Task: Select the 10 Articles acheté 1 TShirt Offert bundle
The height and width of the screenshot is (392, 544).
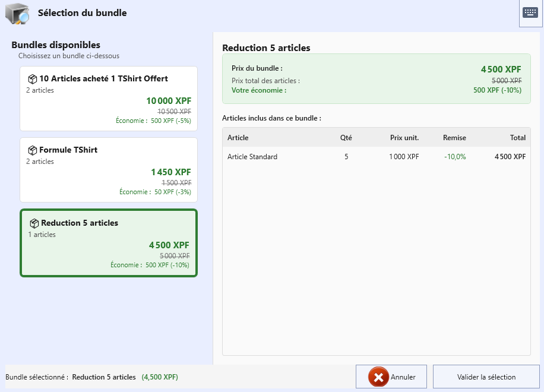Action: (109, 99)
